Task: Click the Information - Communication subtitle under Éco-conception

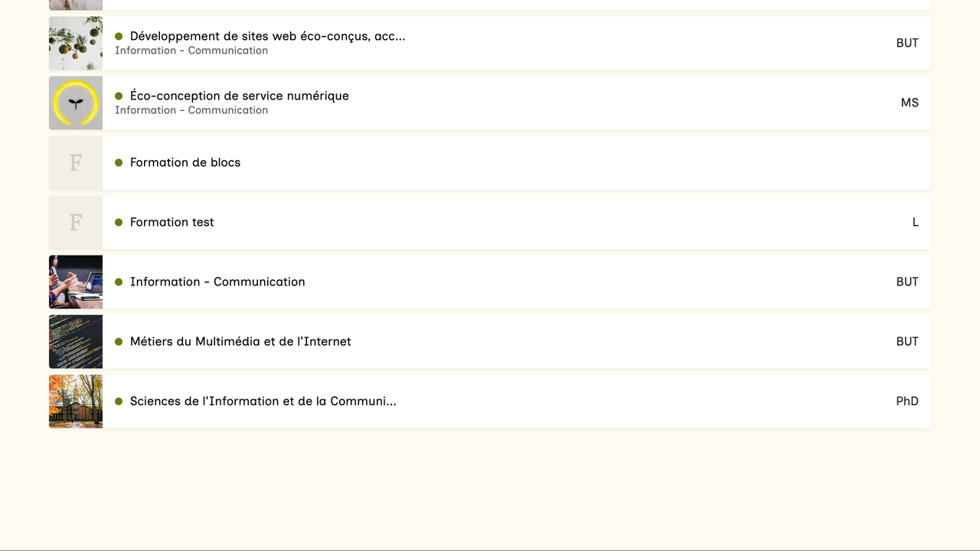Action: [x=191, y=110]
